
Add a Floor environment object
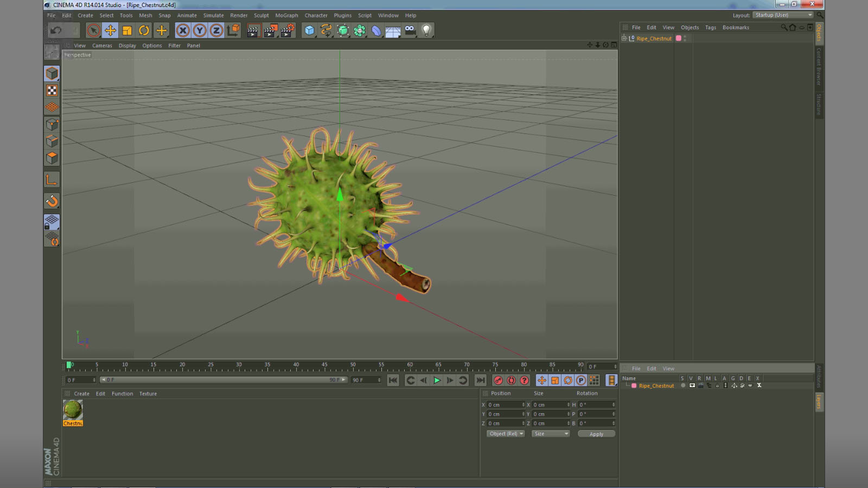[393, 30]
